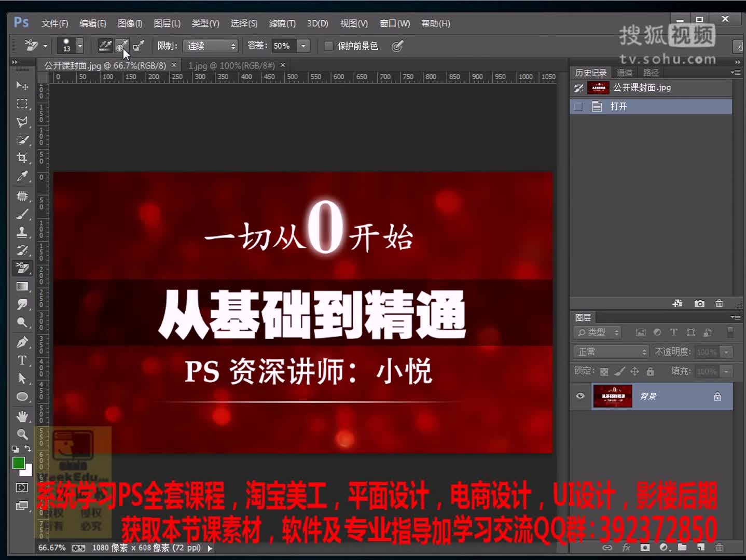Open the Layers panel flyout menu
Image resolution: width=746 pixels, height=560 pixels.
click(736, 317)
